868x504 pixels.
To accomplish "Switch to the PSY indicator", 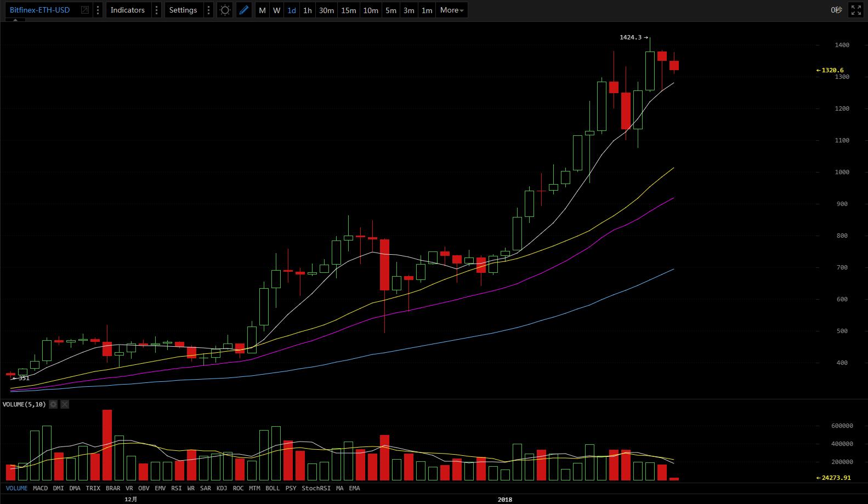I will [291, 488].
